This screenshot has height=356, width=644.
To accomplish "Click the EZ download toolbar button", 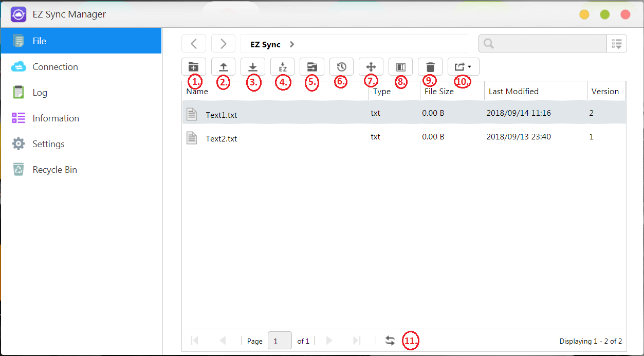I will (283, 67).
